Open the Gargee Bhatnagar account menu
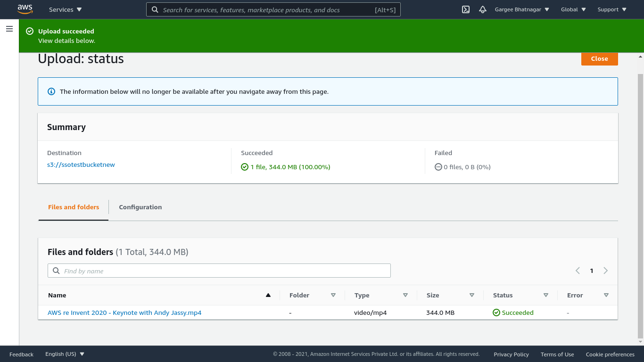 tap(522, 9)
